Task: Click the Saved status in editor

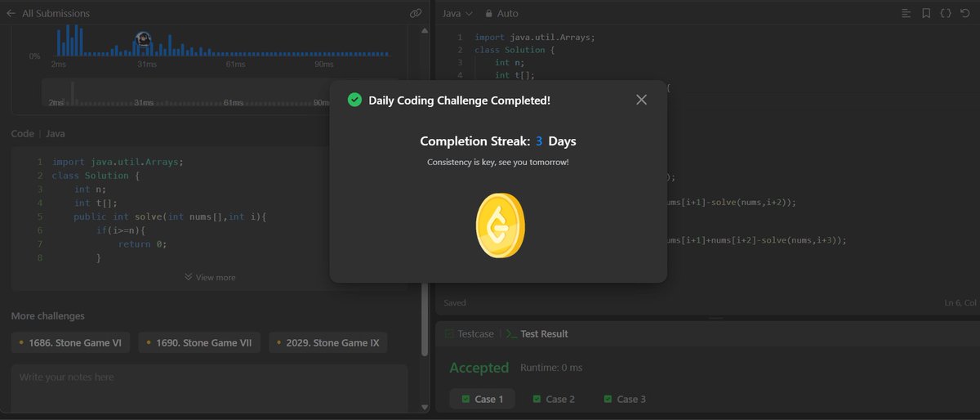Action: click(x=455, y=302)
